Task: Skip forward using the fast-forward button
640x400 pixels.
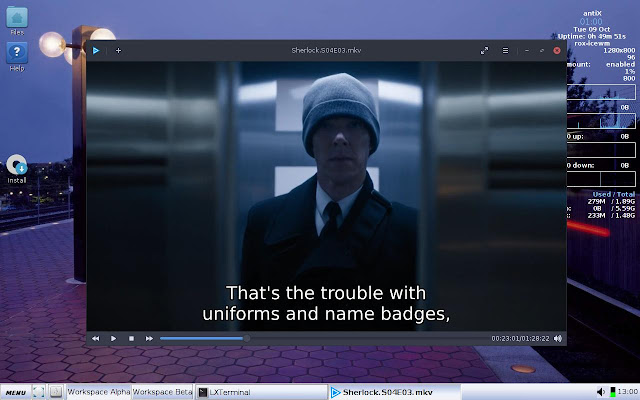Action: (149, 338)
